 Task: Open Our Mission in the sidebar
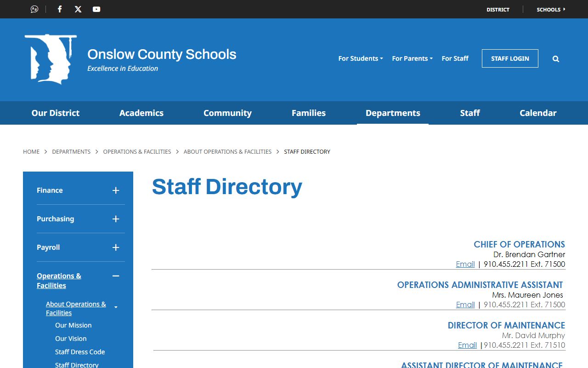coord(73,325)
